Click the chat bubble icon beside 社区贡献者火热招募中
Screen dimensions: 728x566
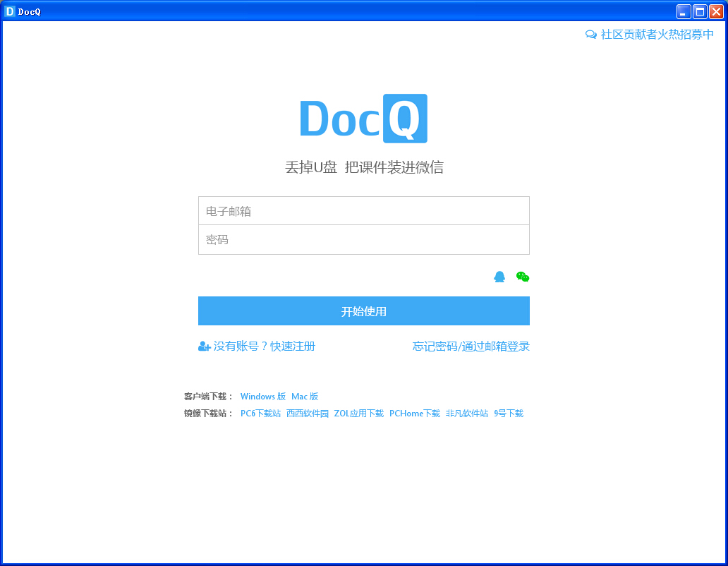coord(590,35)
